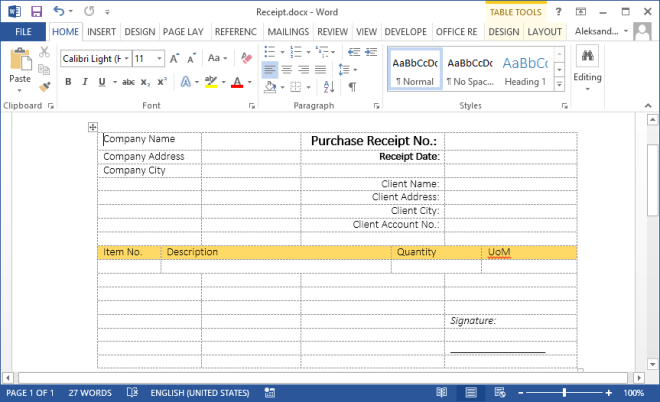Open the FILE tab
The width and height of the screenshot is (660, 402).
23,32
